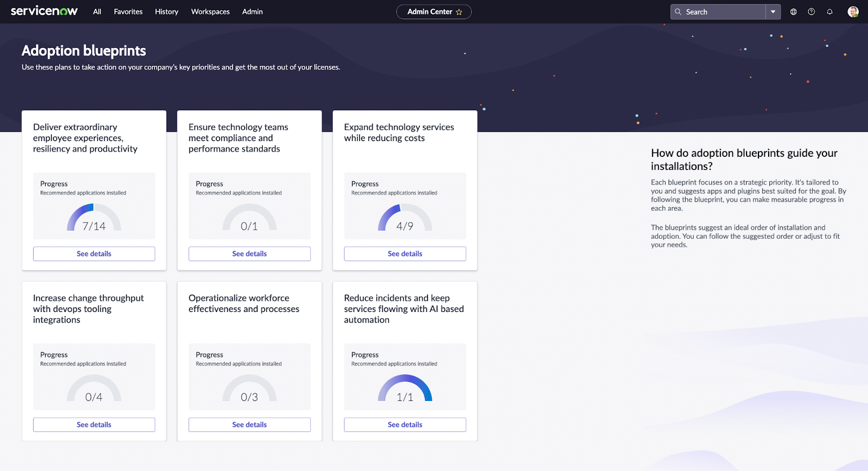See details for employee experiences blueprint
The height and width of the screenshot is (471, 868).
94,254
